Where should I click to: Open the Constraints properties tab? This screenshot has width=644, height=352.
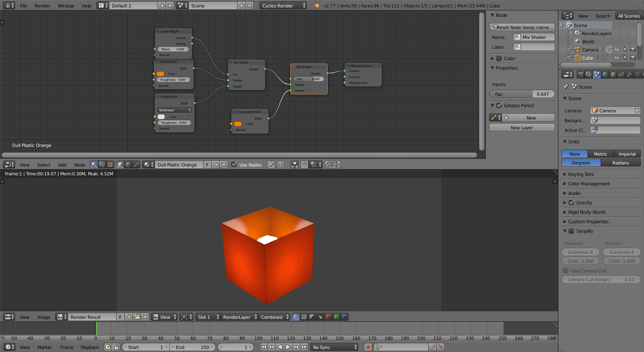tap(621, 74)
